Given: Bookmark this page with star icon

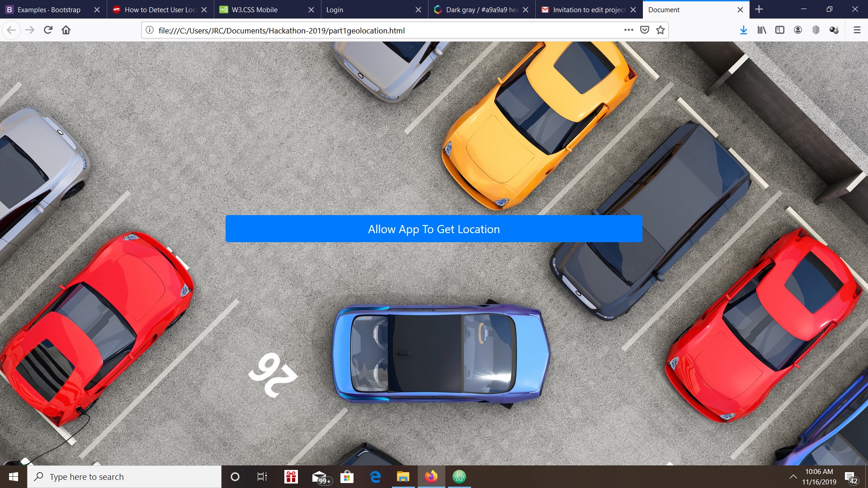Looking at the screenshot, I should coord(660,30).
